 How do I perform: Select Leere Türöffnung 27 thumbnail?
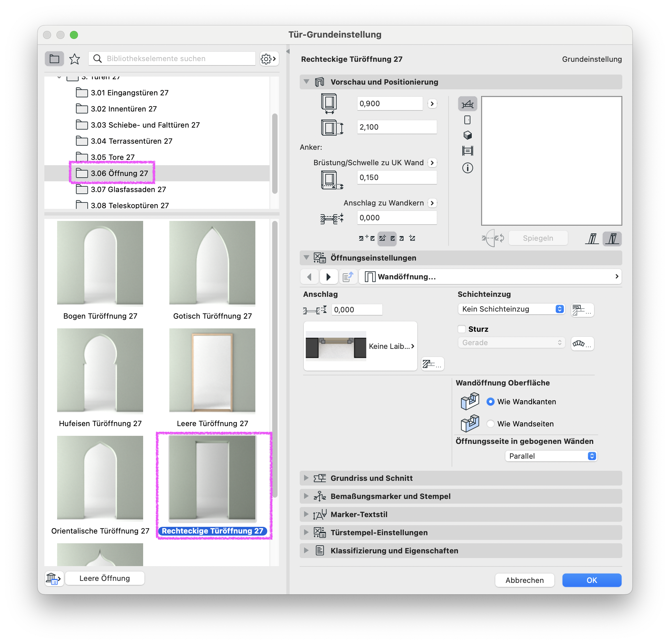pos(212,371)
